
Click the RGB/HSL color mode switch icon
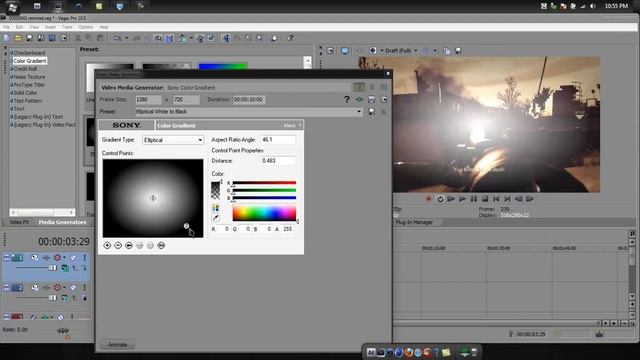(216, 208)
